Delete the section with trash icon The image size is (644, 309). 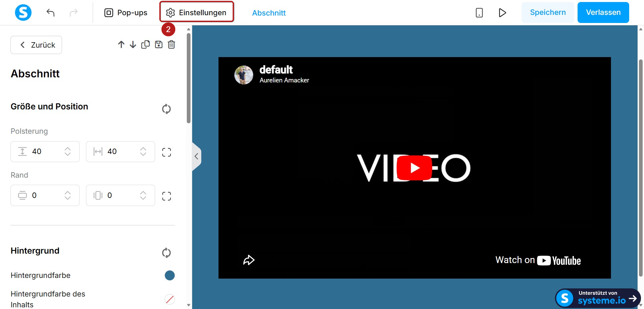[172, 45]
